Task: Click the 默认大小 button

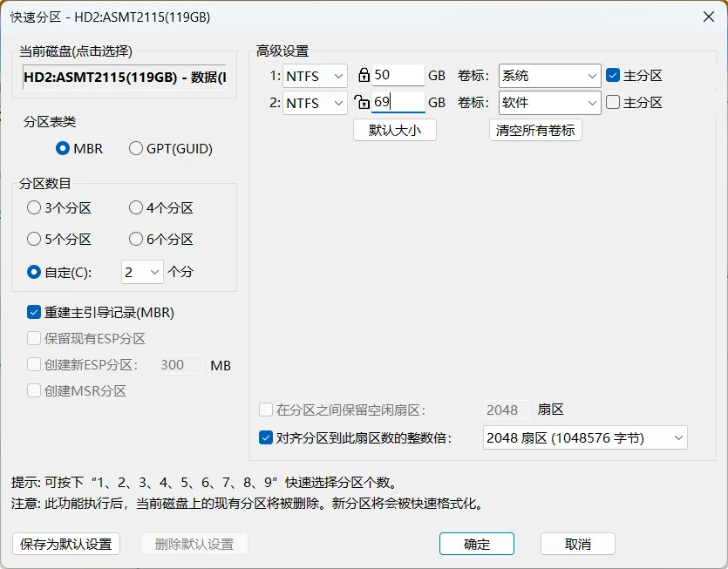Action: (395, 130)
